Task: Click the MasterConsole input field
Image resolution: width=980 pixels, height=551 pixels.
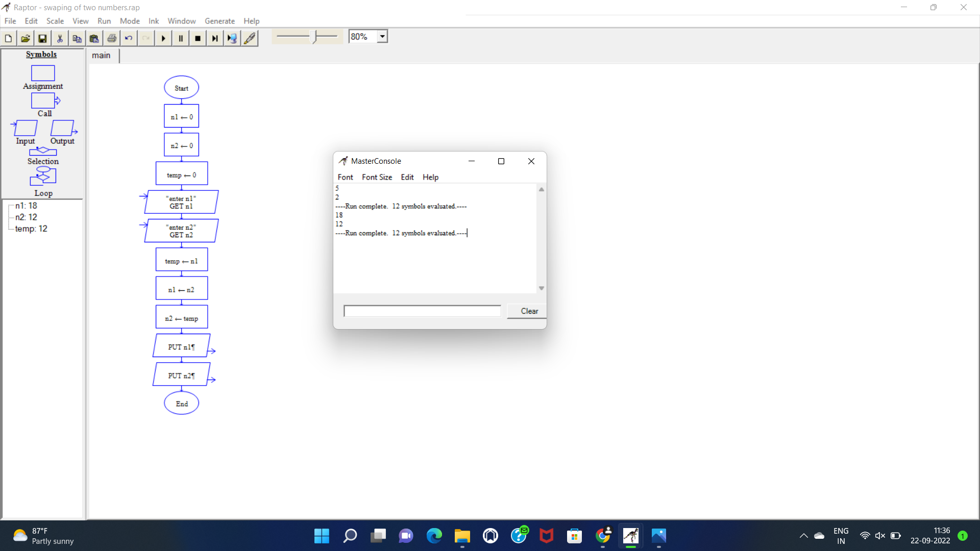Action: coord(422,311)
